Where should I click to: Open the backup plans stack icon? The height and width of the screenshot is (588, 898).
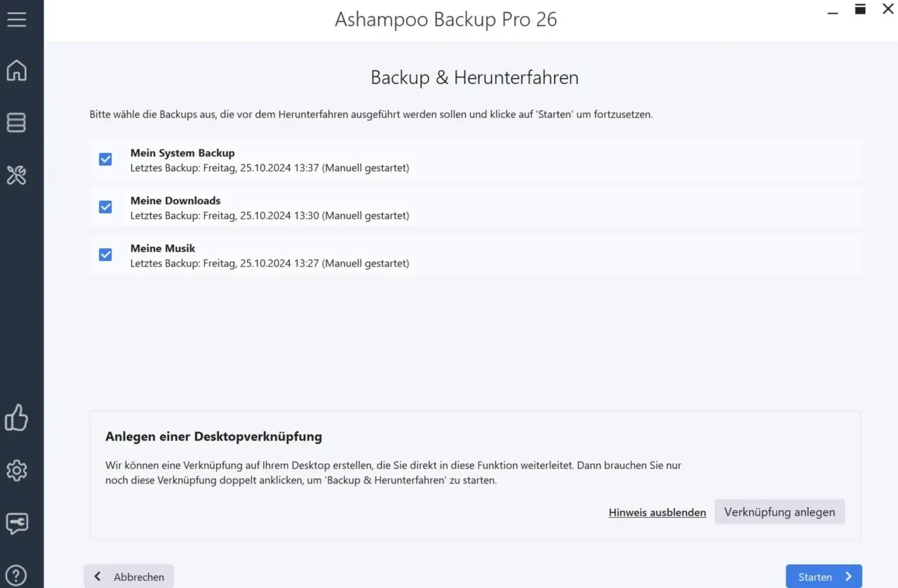(x=17, y=122)
